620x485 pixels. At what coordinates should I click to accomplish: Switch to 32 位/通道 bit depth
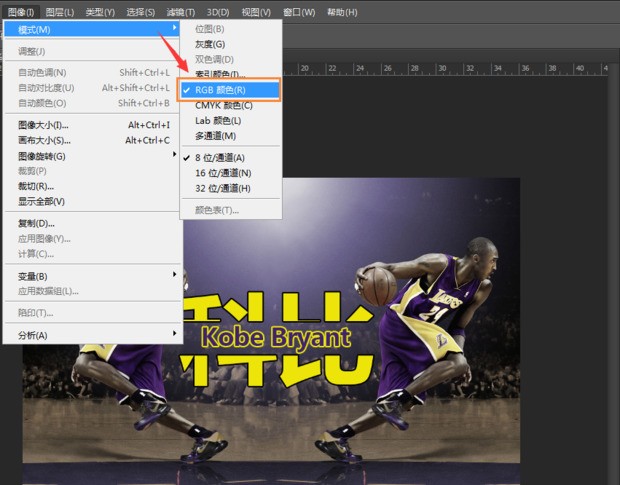[x=222, y=188]
